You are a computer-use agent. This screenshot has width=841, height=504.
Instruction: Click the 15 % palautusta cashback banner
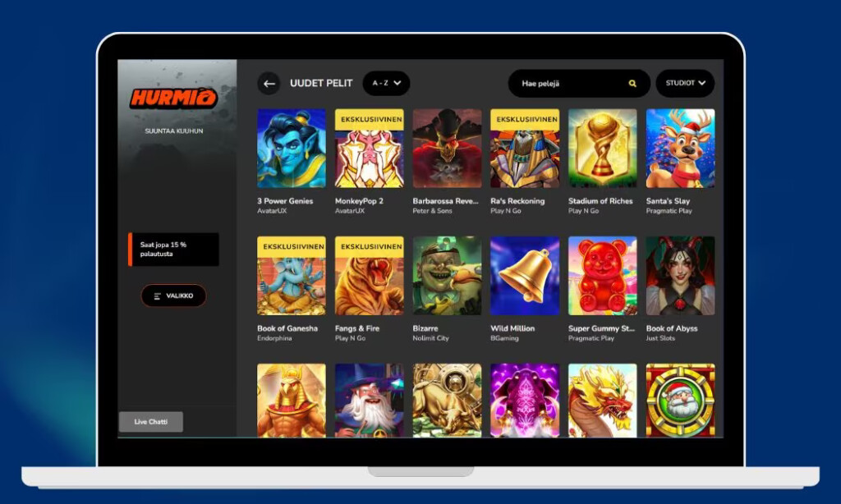[174, 250]
